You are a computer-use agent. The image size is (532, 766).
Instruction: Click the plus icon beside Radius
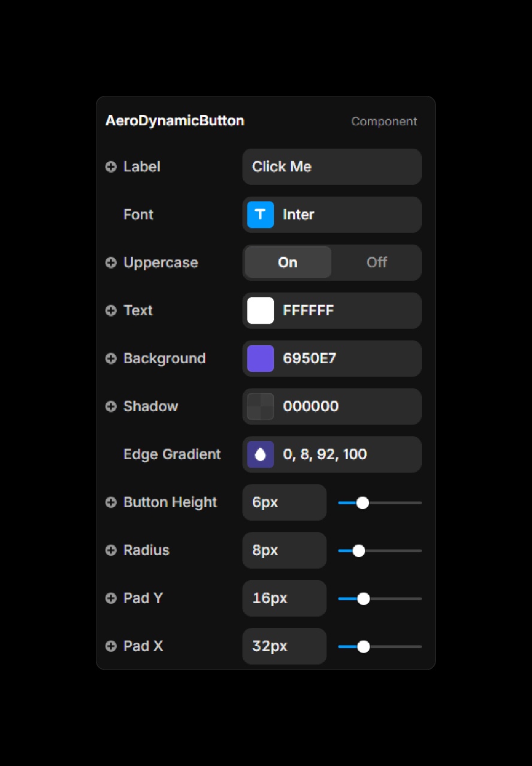[111, 550]
